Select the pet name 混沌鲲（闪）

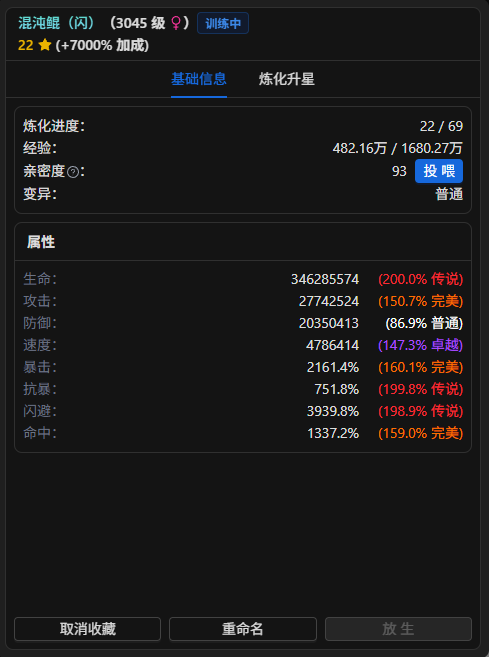(56, 23)
